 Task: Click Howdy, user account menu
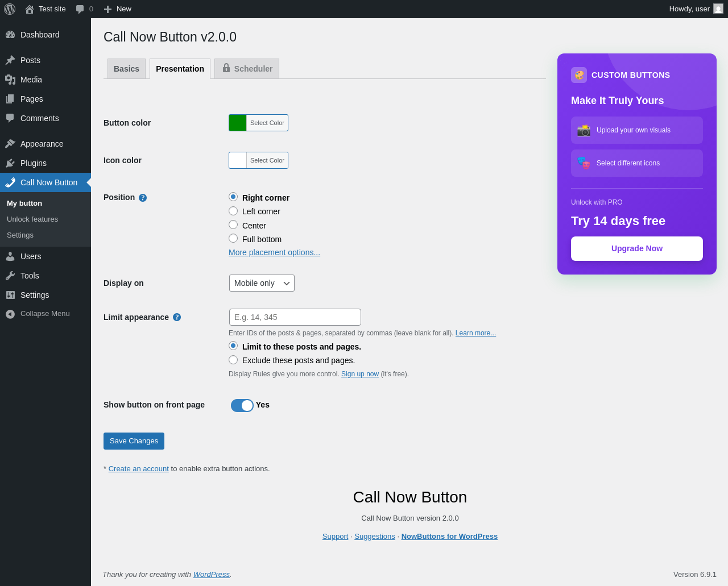[x=696, y=9]
